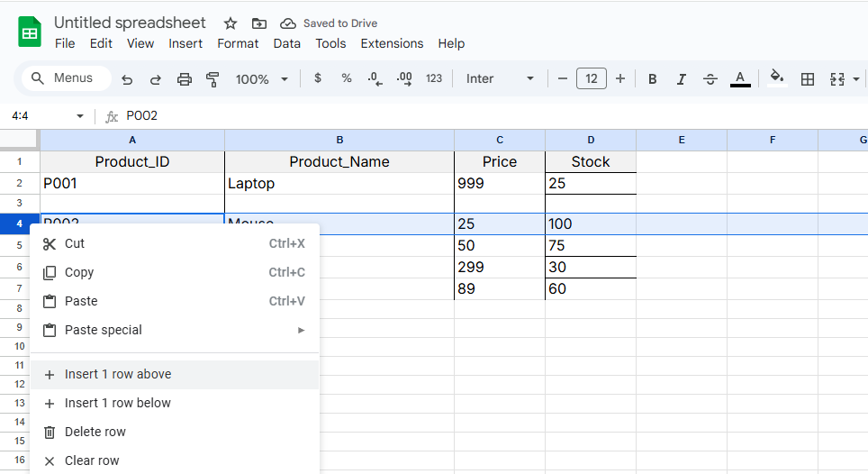Click the increase font size plus button
This screenshot has width=868, height=474.
[620, 79]
